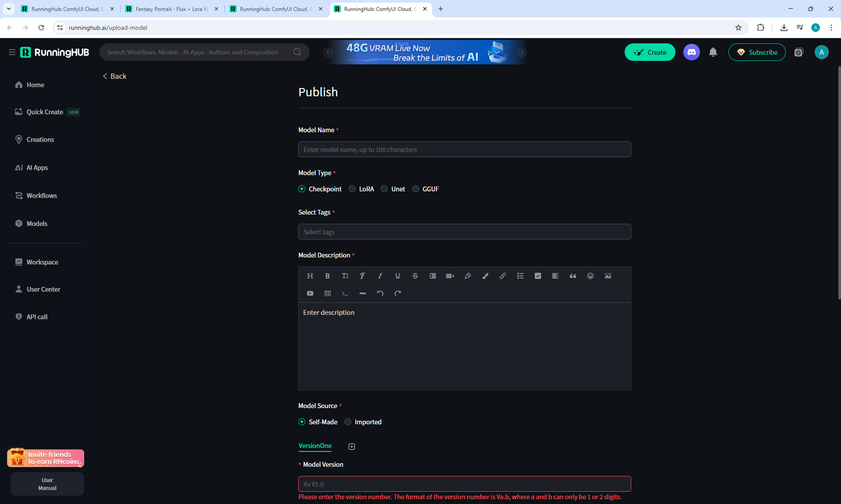
Task: Click the Model Name input field
Action: coord(464,150)
